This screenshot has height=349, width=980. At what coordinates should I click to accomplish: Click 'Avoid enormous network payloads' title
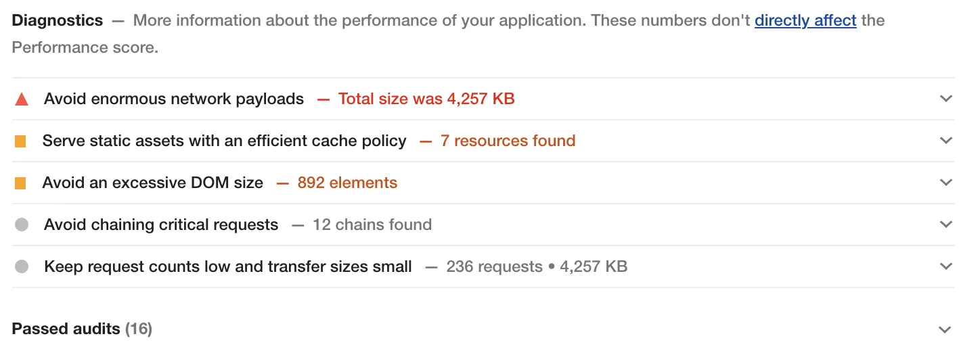174,99
